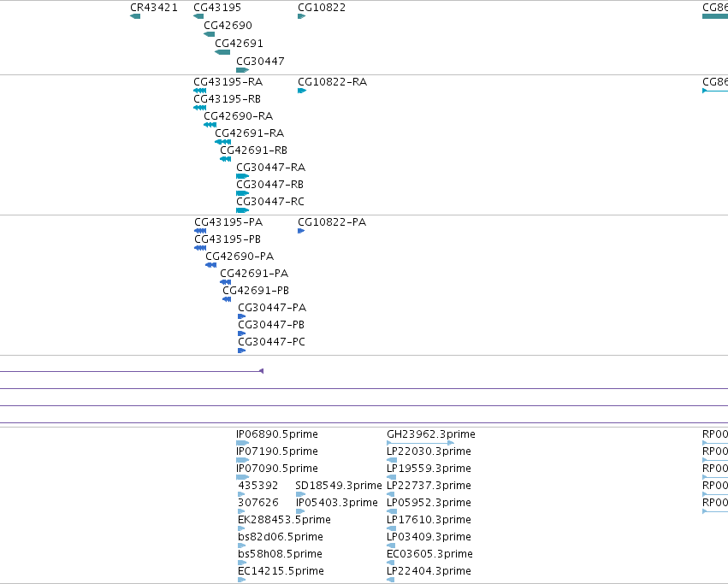Select EST IP07190.5prime
This screenshot has width=728, height=584.
277,451
